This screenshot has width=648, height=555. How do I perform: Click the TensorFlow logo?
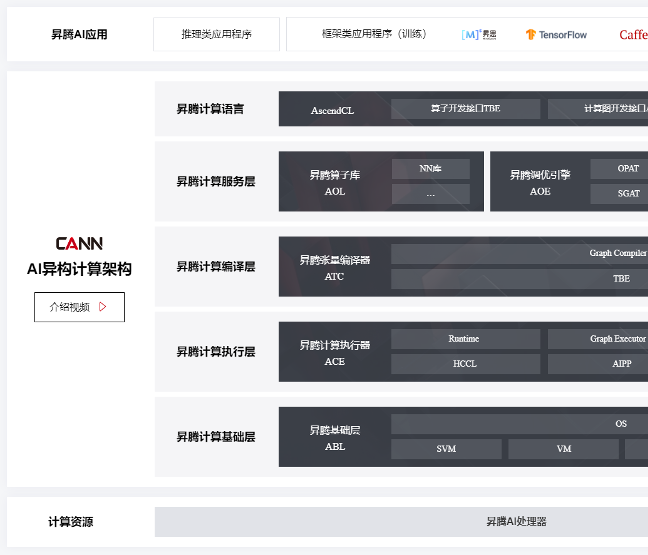(556, 34)
